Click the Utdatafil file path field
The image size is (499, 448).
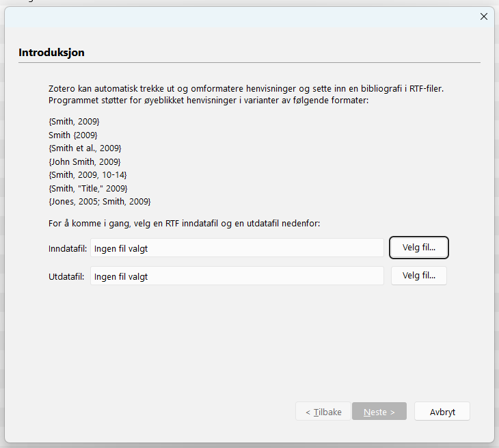(237, 276)
